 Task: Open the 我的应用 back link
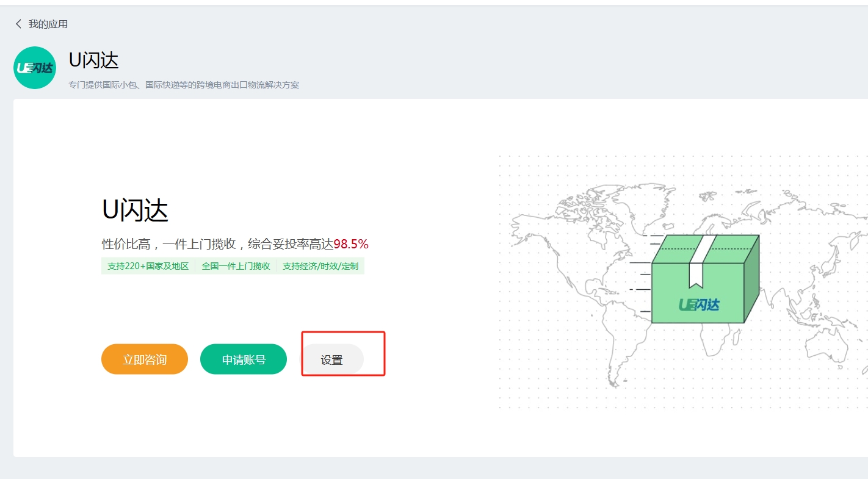[x=48, y=24]
